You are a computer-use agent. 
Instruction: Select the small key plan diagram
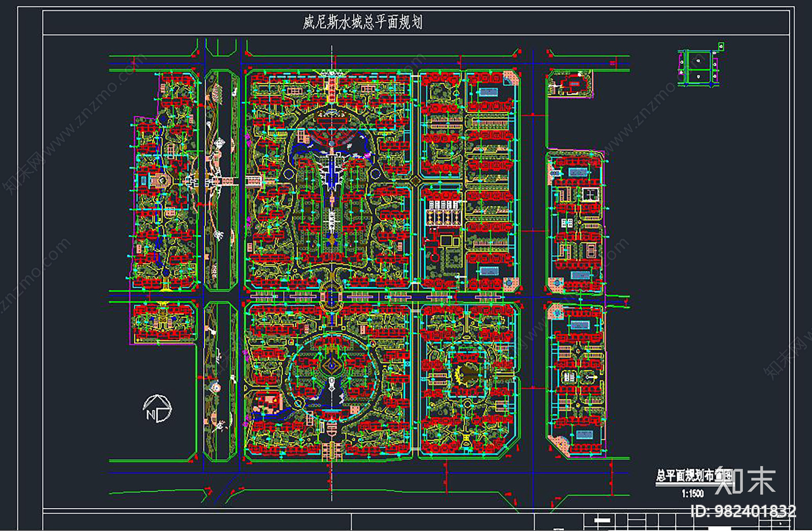tap(700, 66)
